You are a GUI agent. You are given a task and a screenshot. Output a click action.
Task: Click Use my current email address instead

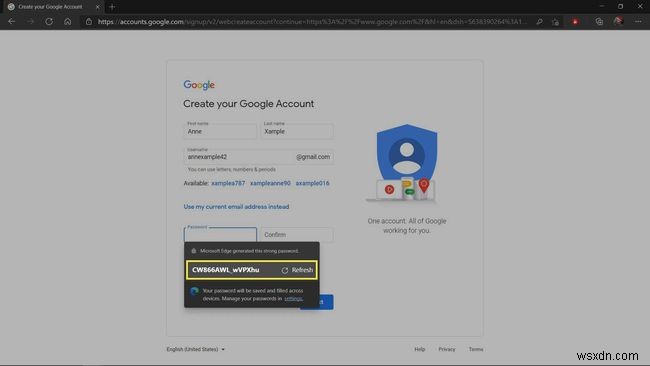click(236, 206)
